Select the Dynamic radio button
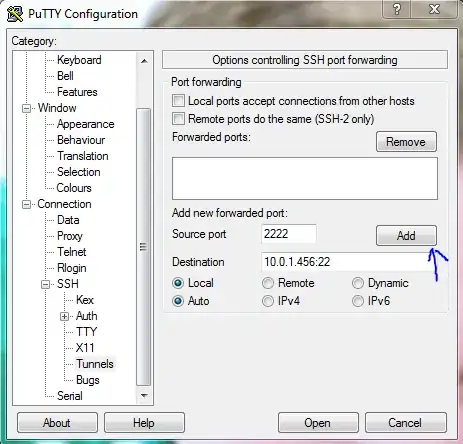This screenshot has height=444, width=463. click(x=358, y=283)
